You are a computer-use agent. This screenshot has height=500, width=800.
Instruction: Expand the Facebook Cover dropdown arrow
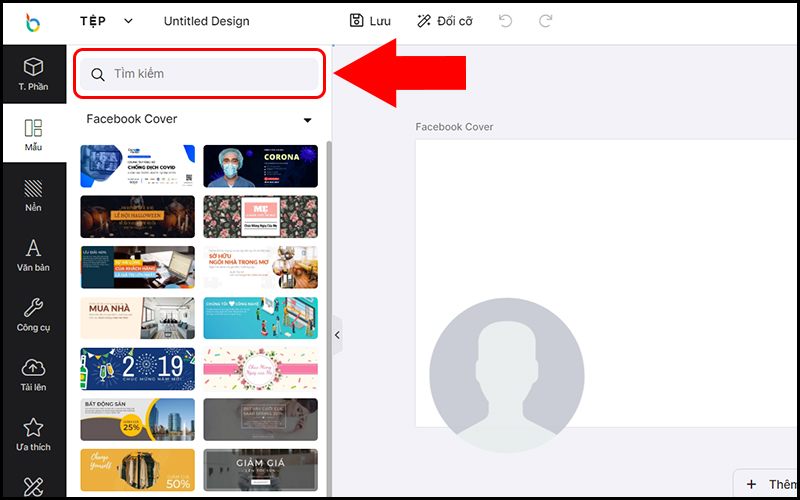tap(307, 120)
